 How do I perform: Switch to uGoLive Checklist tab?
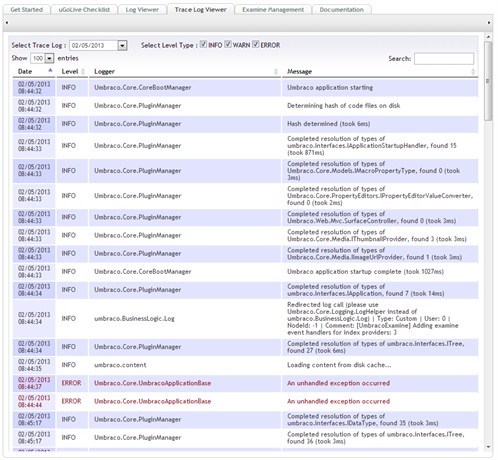[x=84, y=10]
